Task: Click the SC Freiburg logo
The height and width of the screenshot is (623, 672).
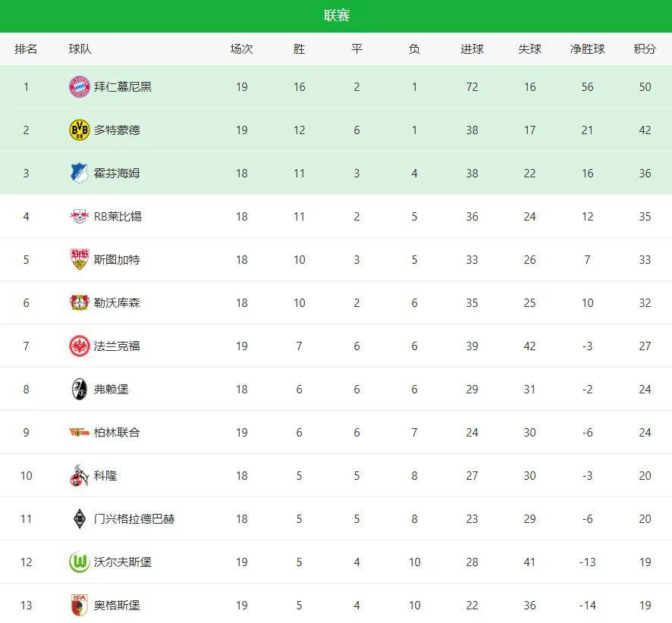Action: 80,389
